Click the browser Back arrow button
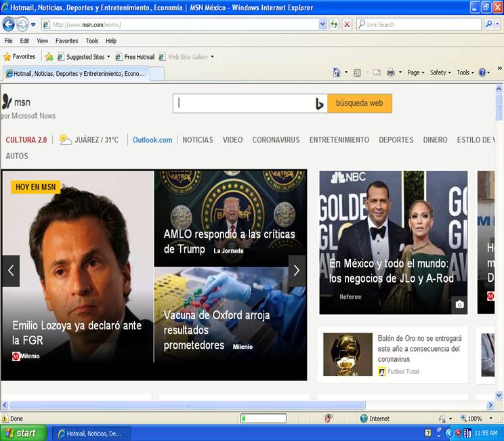This screenshot has height=441, width=504. pos(9,24)
